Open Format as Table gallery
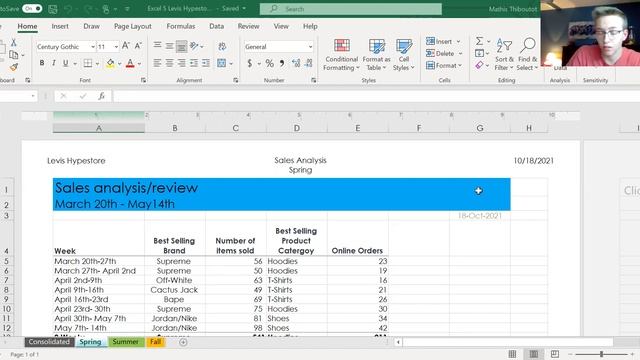640x360 pixels. coord(376,55)
